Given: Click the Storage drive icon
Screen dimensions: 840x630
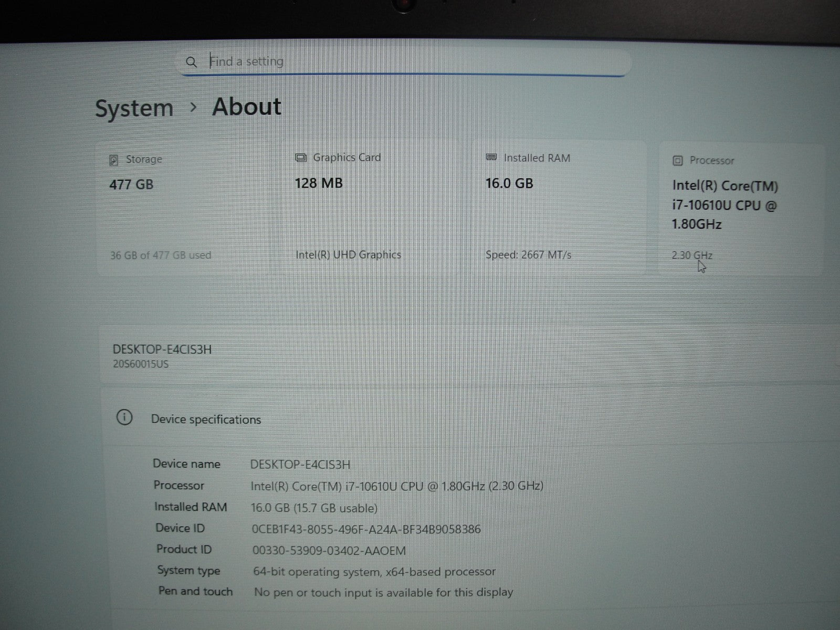Looking at the screenshot, I should pyautogui.click(x=113, y=160).
